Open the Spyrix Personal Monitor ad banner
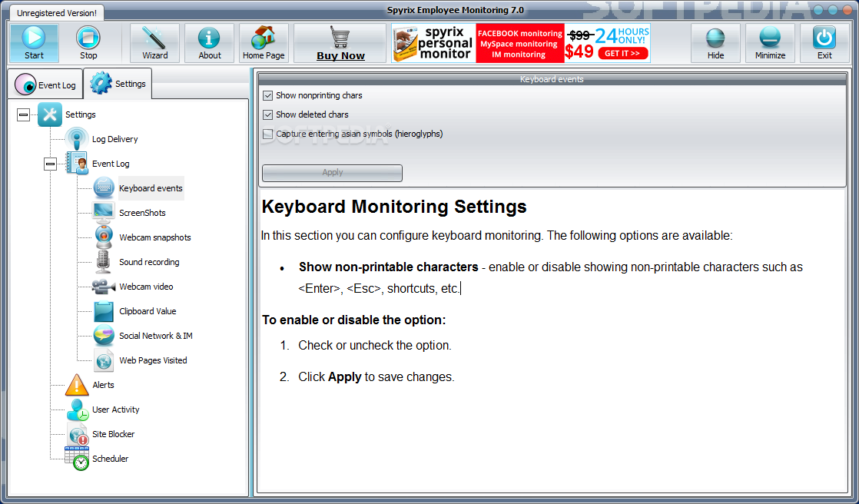Screen dimensions: 859x504 521,43
